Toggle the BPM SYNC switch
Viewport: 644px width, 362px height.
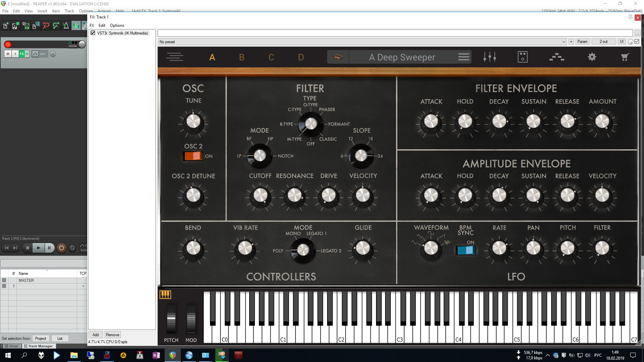tap(466, 250)
